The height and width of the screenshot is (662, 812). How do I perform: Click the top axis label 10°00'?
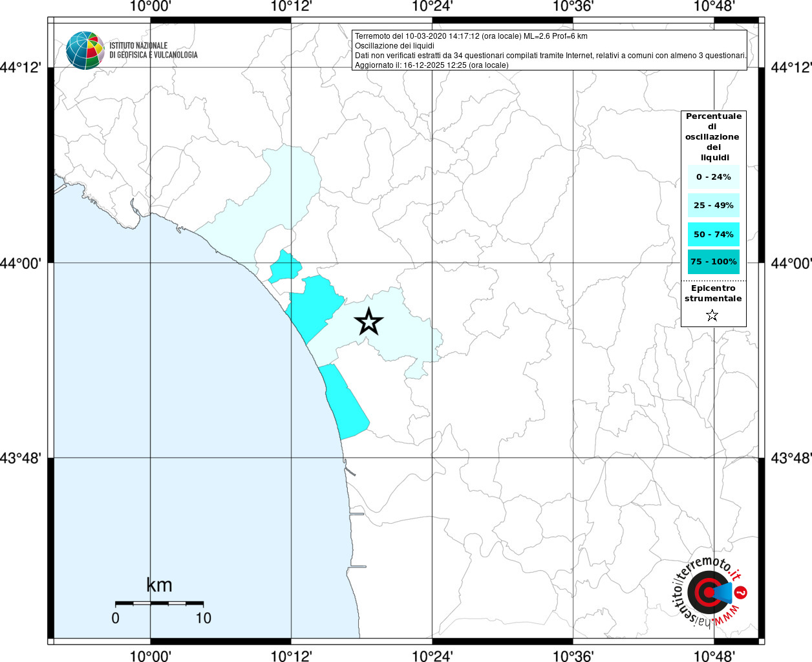[150, 6]
